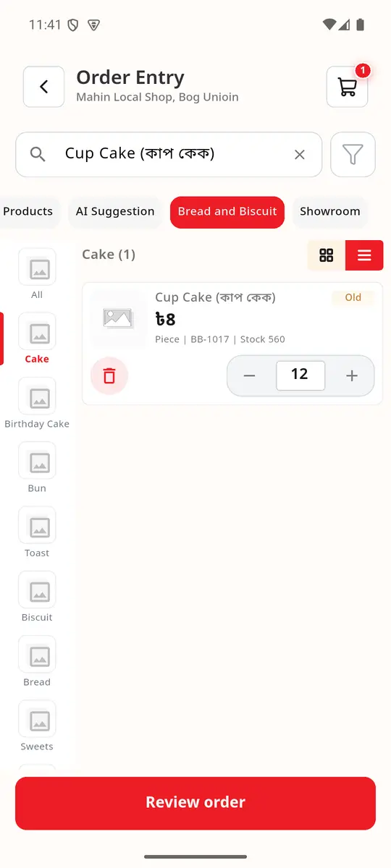
Task: Open the Biscuit category
Action: (37, 598)
